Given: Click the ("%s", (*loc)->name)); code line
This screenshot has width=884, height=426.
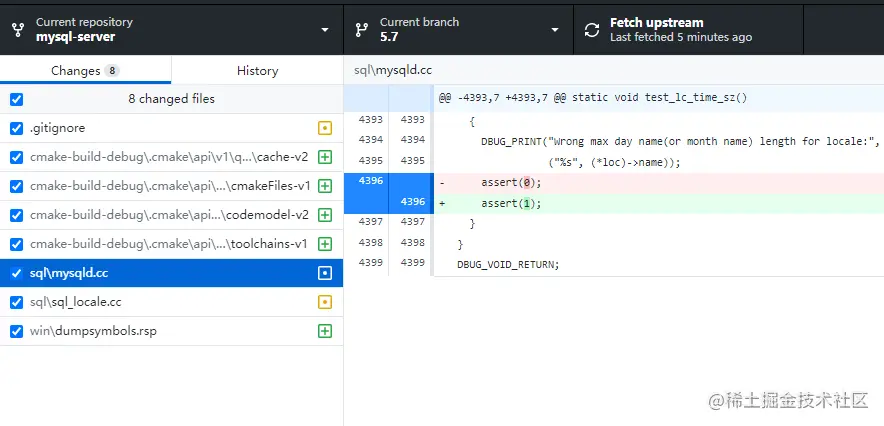Looking at the screenshot, I should coord(615,162).
